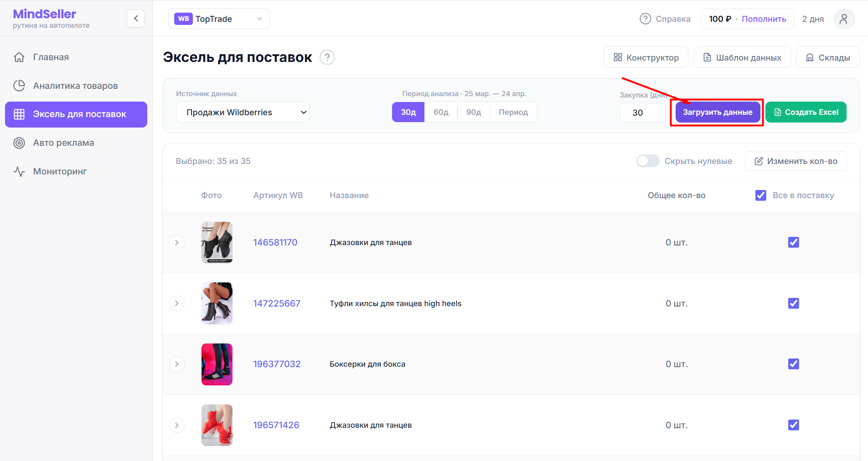Viewport: 868px width, 461px height.
Task: Select the 30д period tab
Action: pyautogui.click(x=408, y=112)
